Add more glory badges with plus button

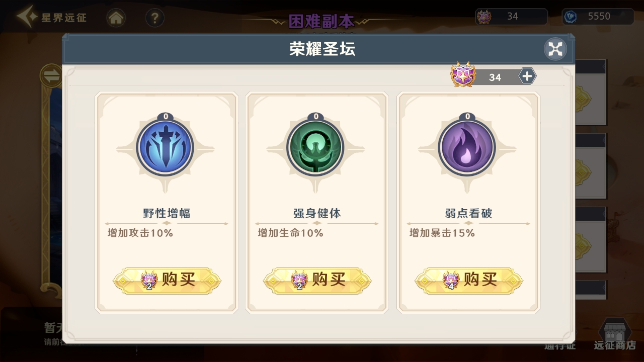coord(527,76)
